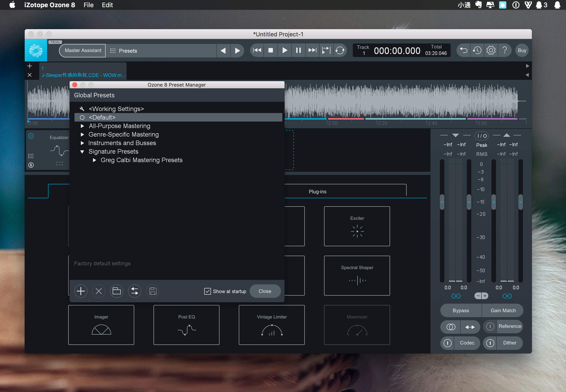Open the File menu
Viewport: 566px width, 392px height.
point(88,5)
